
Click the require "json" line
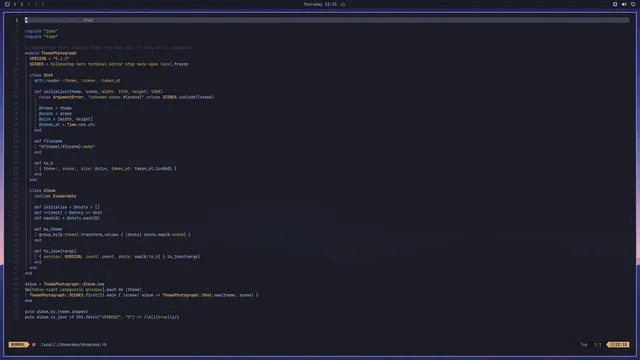41,31
